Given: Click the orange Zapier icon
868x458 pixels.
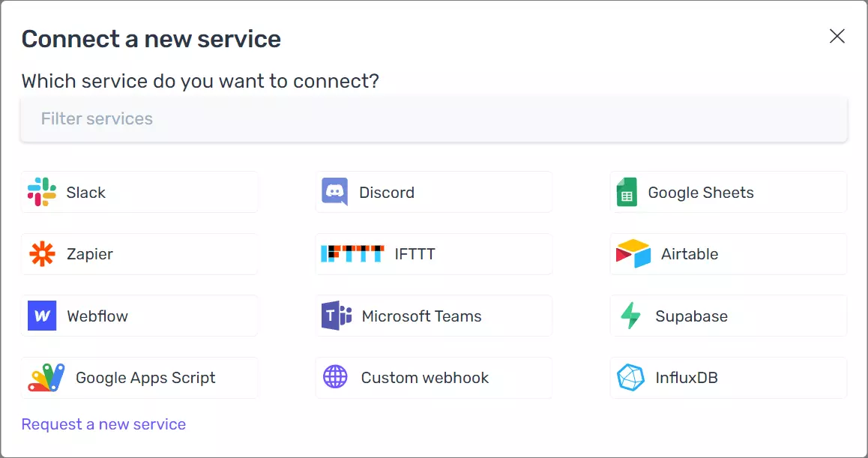Looking at the screenshot, I should point(42,254).
